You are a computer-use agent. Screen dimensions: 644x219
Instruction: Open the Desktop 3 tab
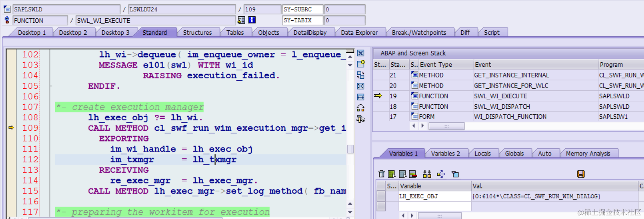coord(115,33)
